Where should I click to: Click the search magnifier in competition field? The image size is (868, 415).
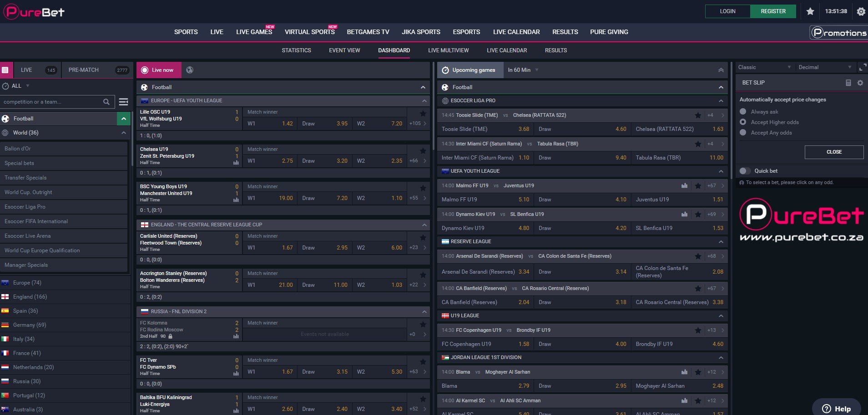(x=106, y=102)
